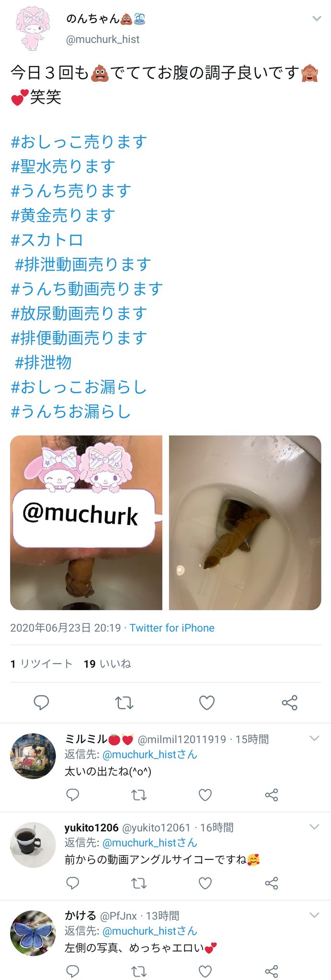View the 19 いいね likes list

107,664
